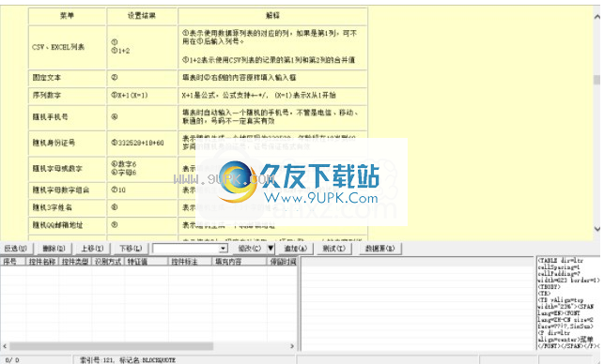This screenshot has height=364, width=604.
Task: Click the 上移(Y) move up button
Action: tap(92, 249)
